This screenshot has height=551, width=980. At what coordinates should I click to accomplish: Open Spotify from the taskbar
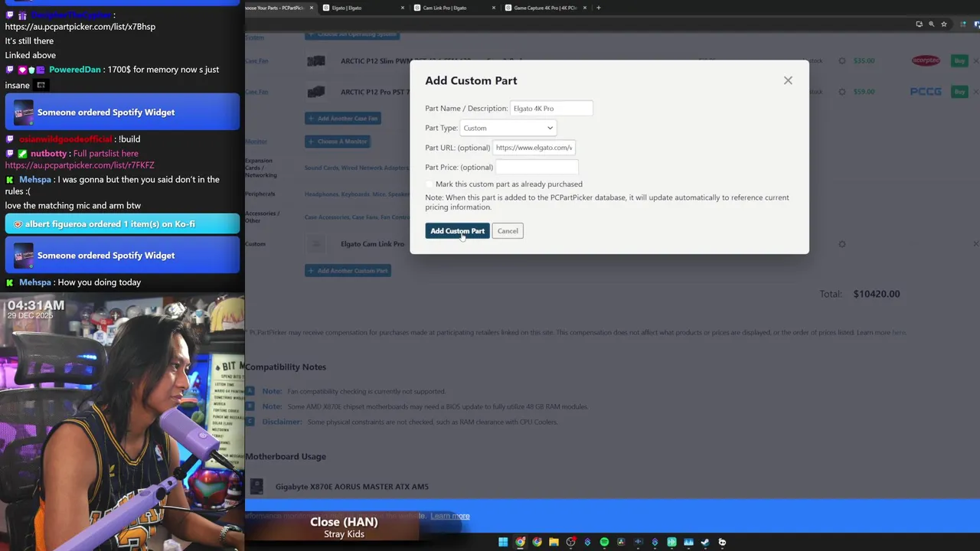point(604,542)
